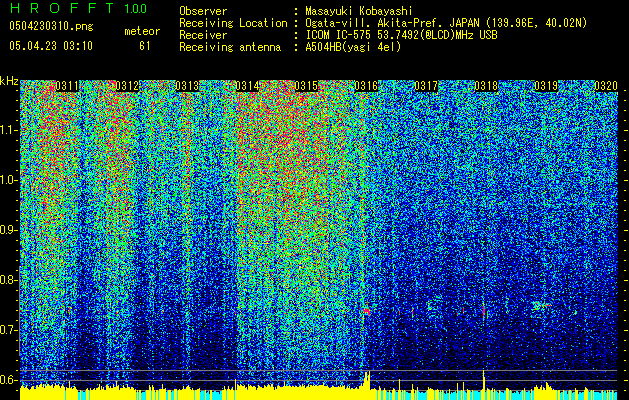This screenshot has width=629, height=400.
Task: Click the A504HB(yagi 4el) antenna text
Action: [x=353, y=47]
